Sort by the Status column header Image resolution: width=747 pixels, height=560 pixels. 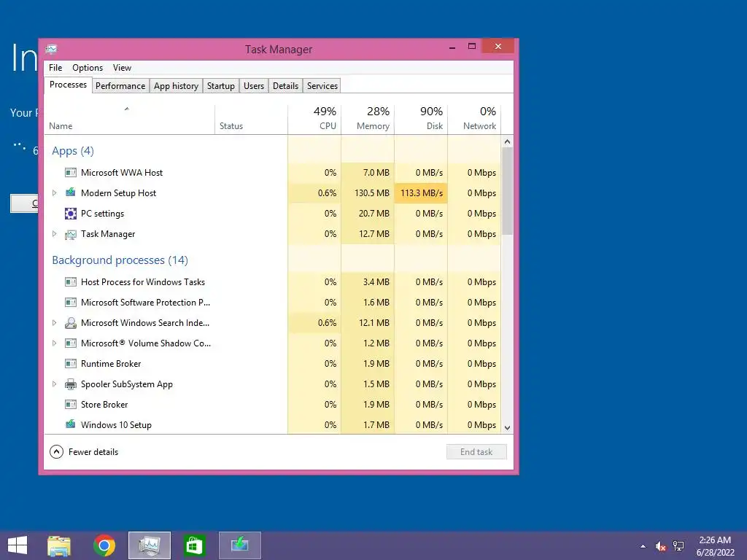(251, 119)
